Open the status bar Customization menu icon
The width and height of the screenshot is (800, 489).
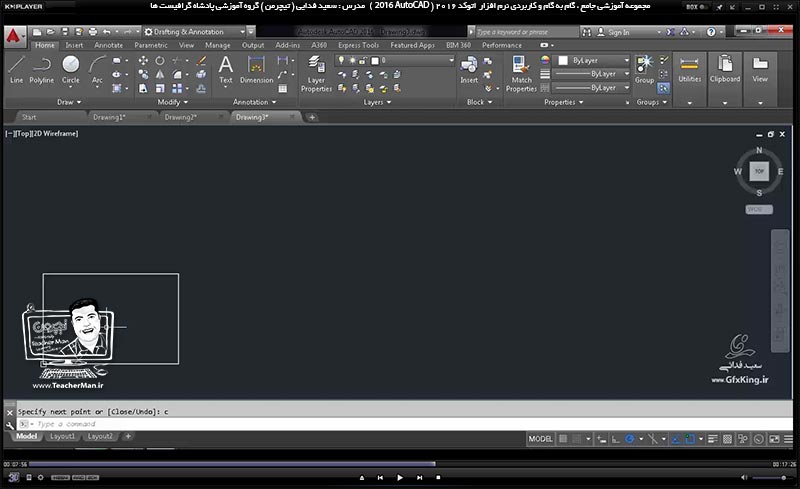pos(788,439)
